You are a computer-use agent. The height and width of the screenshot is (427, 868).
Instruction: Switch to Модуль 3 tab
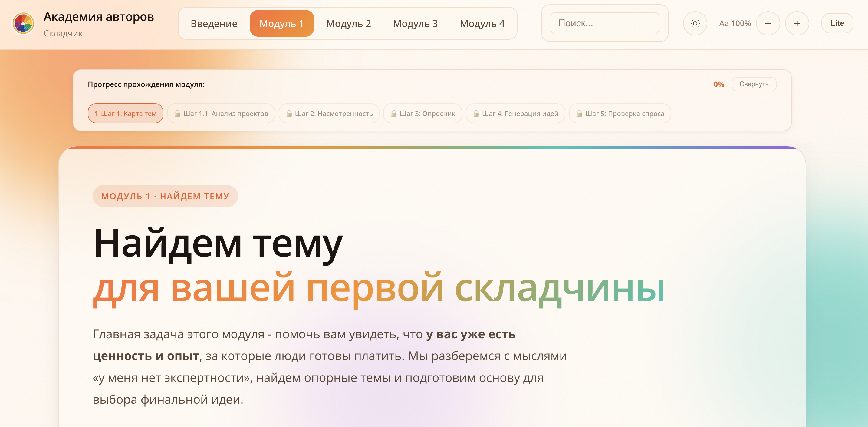[415, 24]
